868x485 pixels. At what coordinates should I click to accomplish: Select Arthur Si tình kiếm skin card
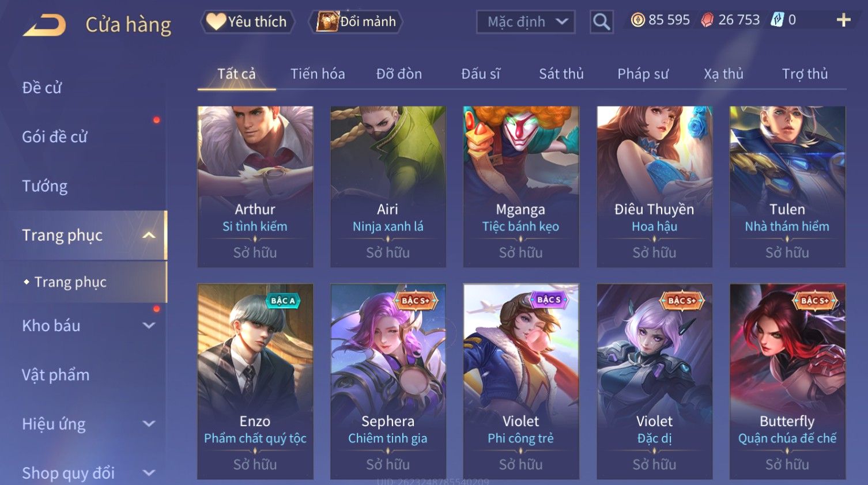255,187
